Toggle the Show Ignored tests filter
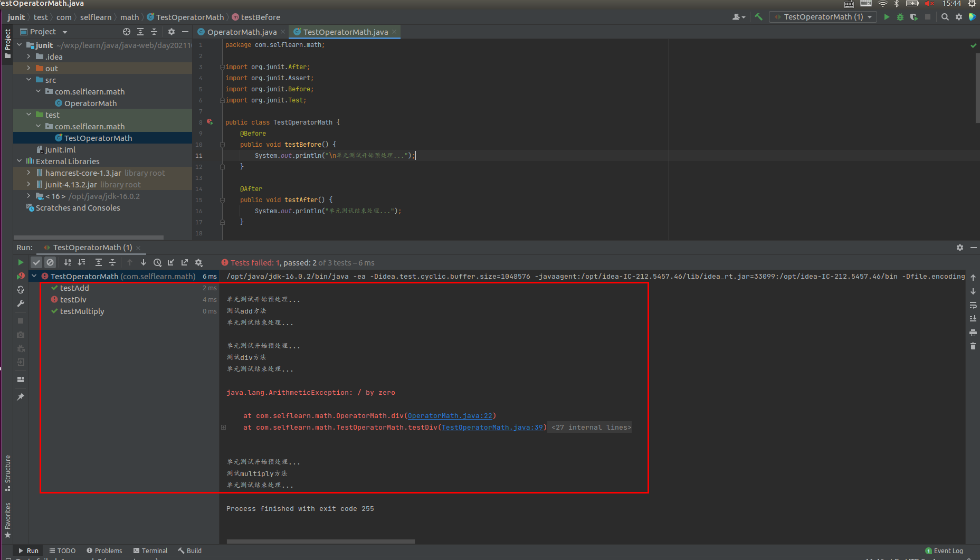The width and height of the screenshot is (980, 560). [50, 262]
